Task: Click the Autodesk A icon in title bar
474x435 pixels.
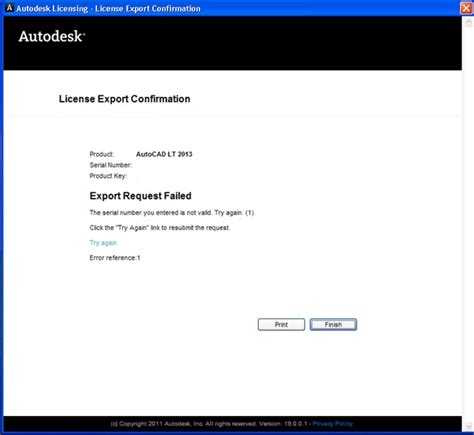Action: point(9,8)
